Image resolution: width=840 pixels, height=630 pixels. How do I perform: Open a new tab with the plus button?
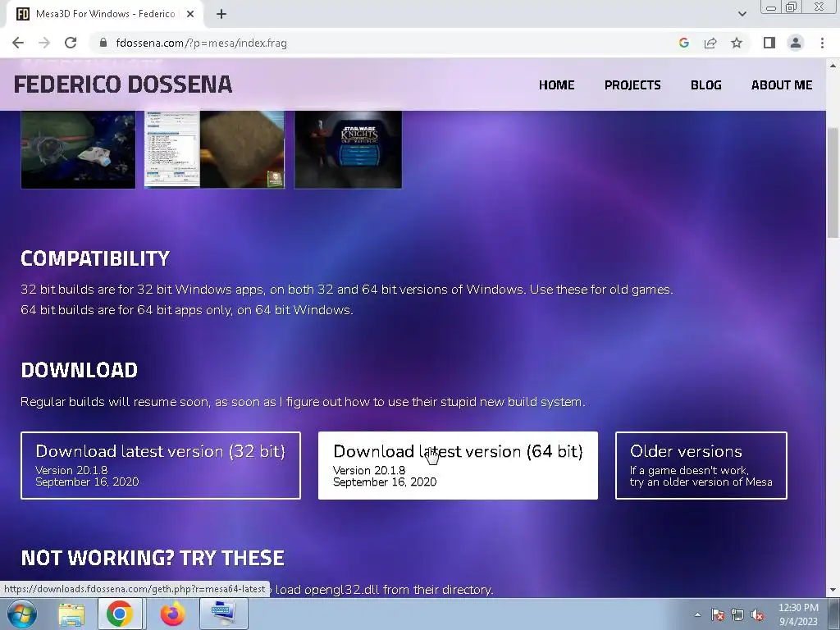point(221,14)
